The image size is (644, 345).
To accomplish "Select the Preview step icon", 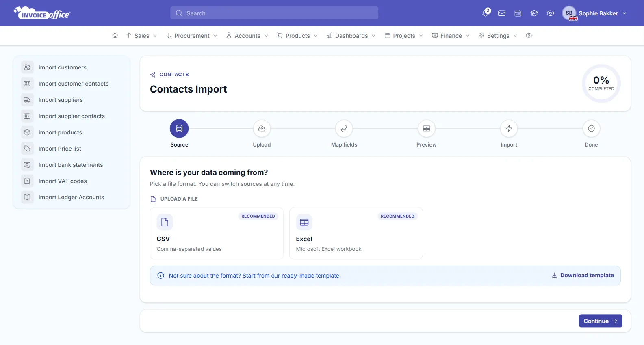I will (427, 129).
